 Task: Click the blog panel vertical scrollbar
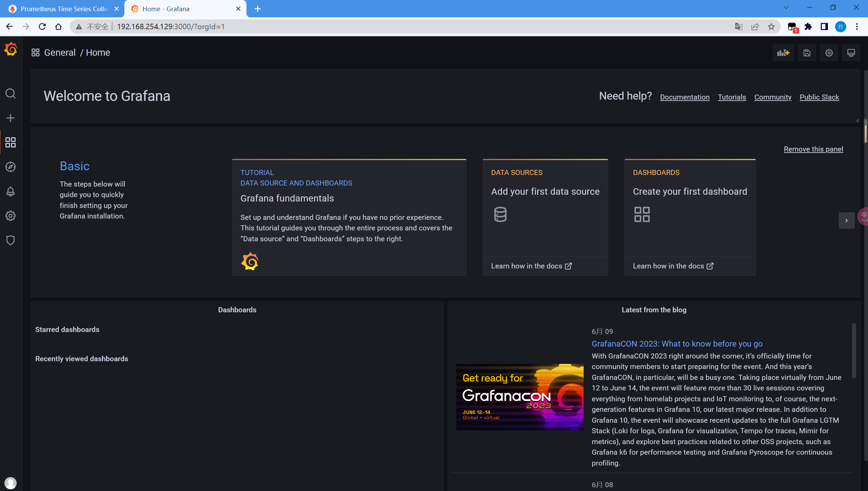pos(854,350)
